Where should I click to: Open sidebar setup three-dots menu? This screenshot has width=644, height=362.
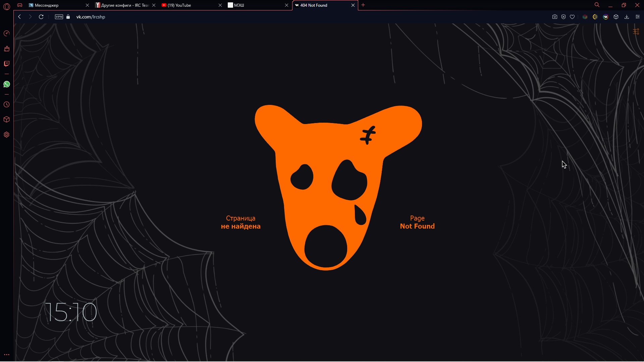[6, 355]
